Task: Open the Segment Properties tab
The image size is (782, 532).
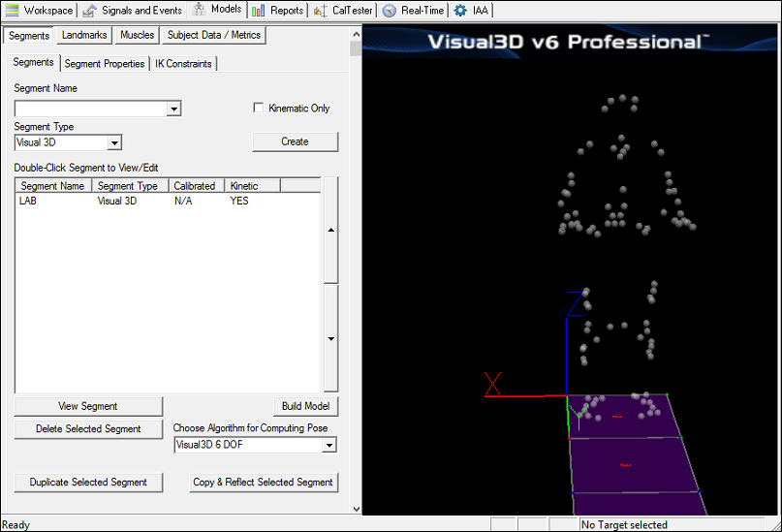Action: 105,64
